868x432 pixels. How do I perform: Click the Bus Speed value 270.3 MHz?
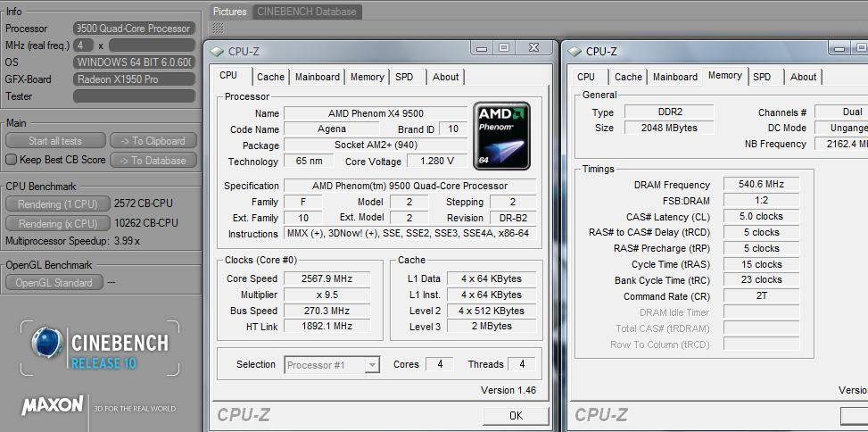pos(327,311)
